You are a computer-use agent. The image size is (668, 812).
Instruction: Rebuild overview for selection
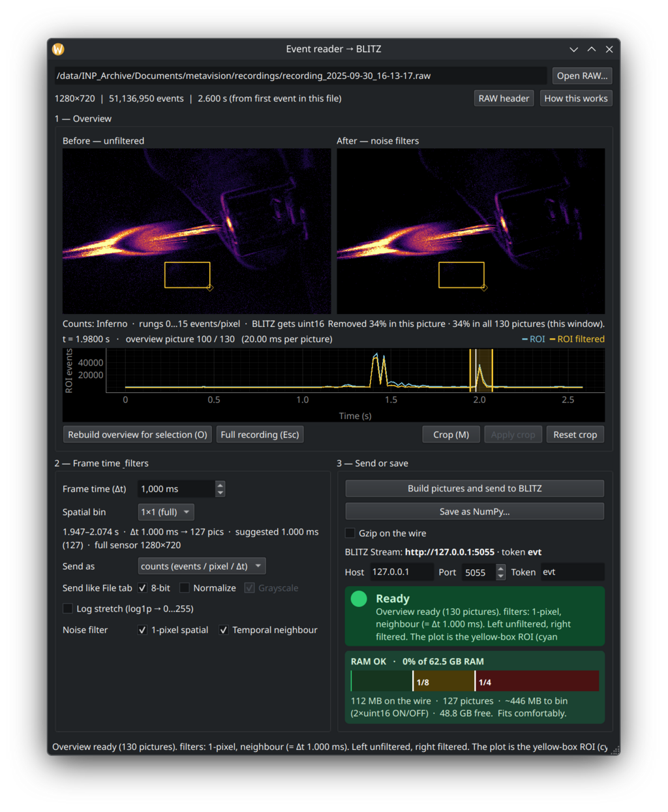[137, 435]
